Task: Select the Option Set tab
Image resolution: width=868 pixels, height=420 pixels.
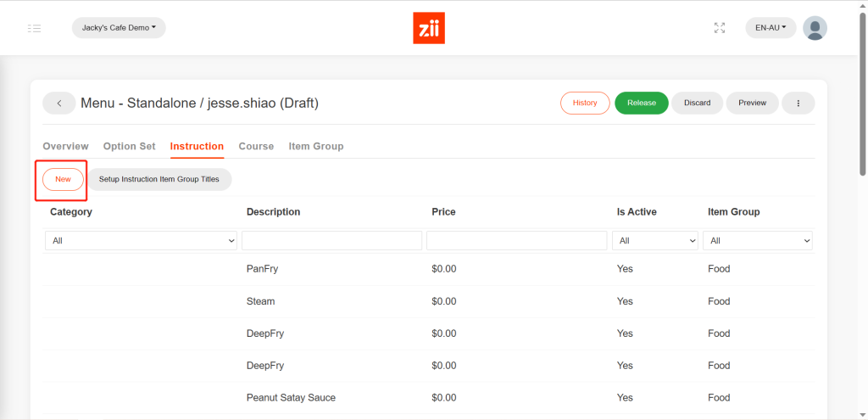Action: pos(129,146)
